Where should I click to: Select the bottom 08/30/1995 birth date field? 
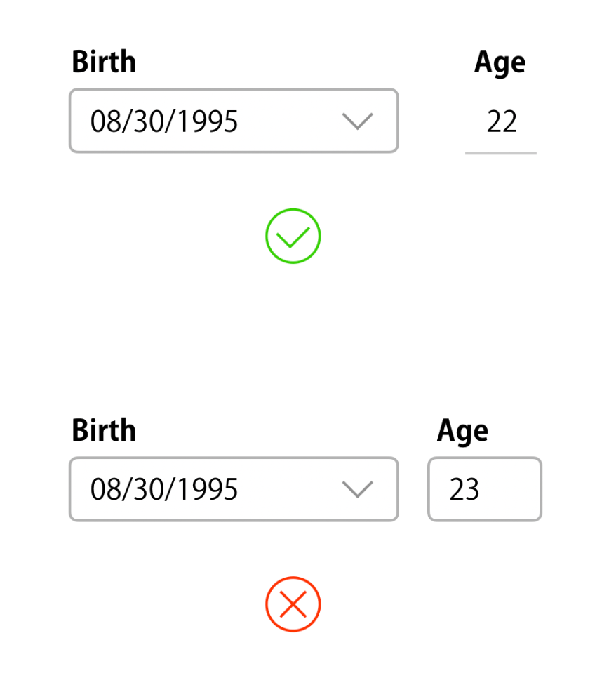pos(234,489)
